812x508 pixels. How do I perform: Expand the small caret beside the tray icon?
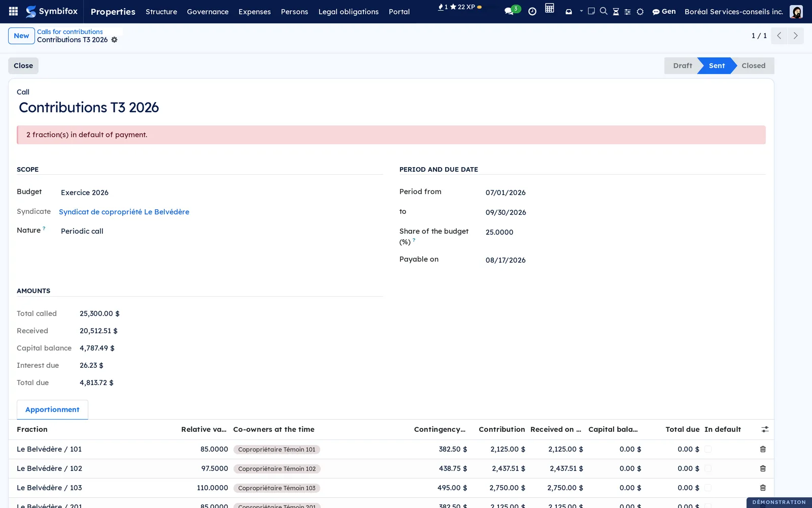(x=581, y=11)
